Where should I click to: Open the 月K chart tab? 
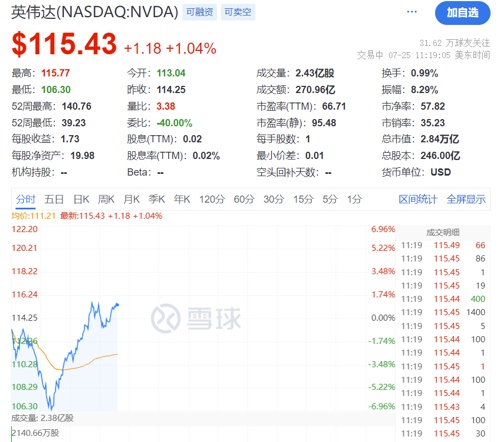131,199
